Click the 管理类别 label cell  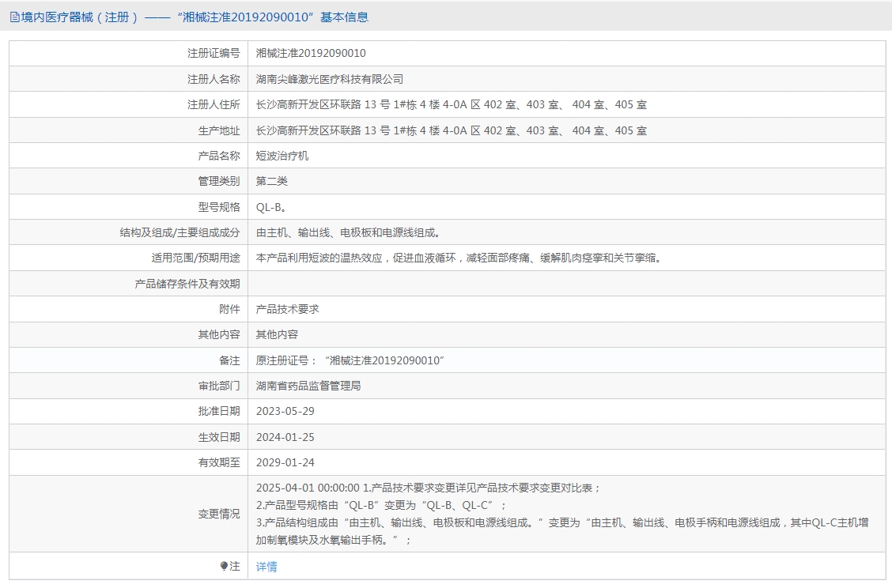tap(129, 181)
